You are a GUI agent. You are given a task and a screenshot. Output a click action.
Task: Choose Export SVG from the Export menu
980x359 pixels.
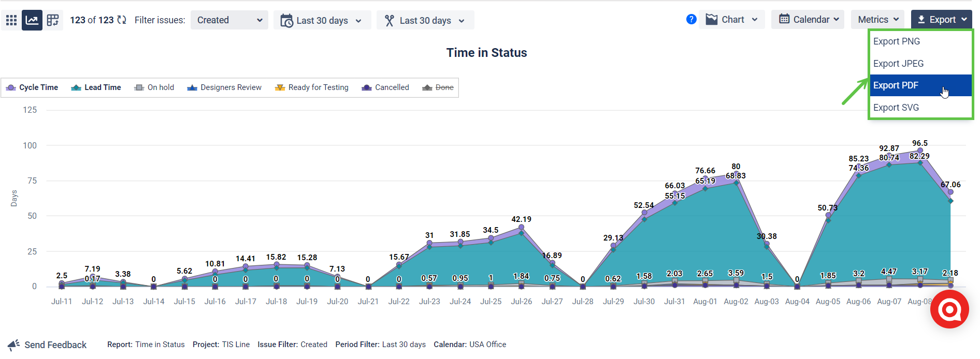point(896,107)
